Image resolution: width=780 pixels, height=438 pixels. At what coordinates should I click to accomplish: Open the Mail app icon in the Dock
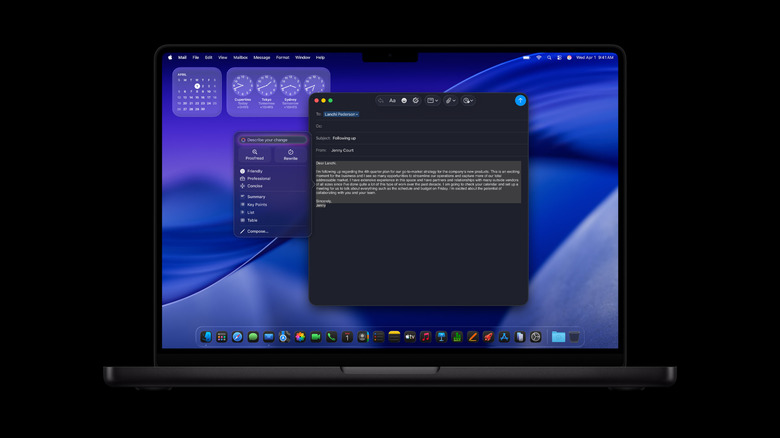tap(269, 337)
